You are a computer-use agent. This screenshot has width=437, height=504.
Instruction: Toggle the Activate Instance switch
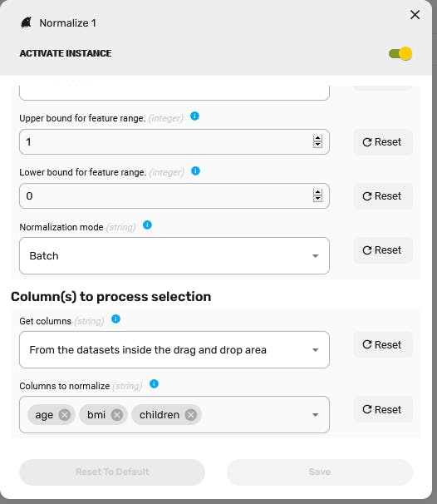pos(400,53)
